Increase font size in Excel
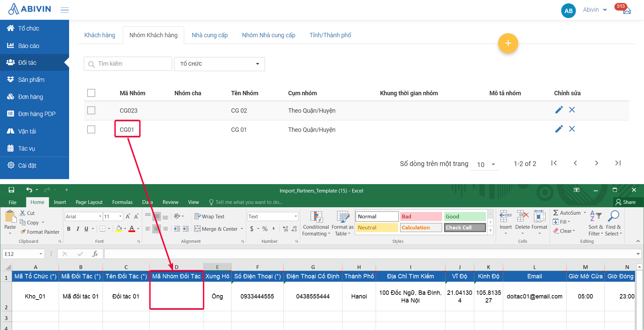This screenshot has width=644, height=330. click(x=128, y=217)
